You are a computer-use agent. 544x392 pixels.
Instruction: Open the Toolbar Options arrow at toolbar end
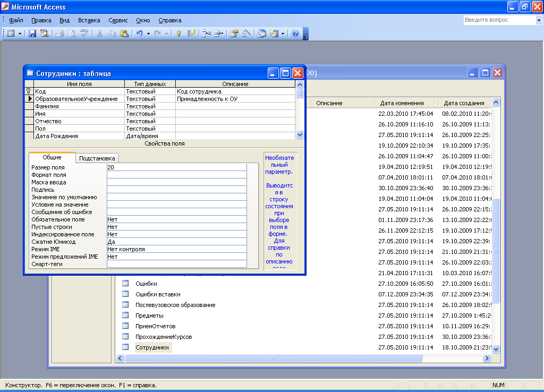(x=305, y=34)
